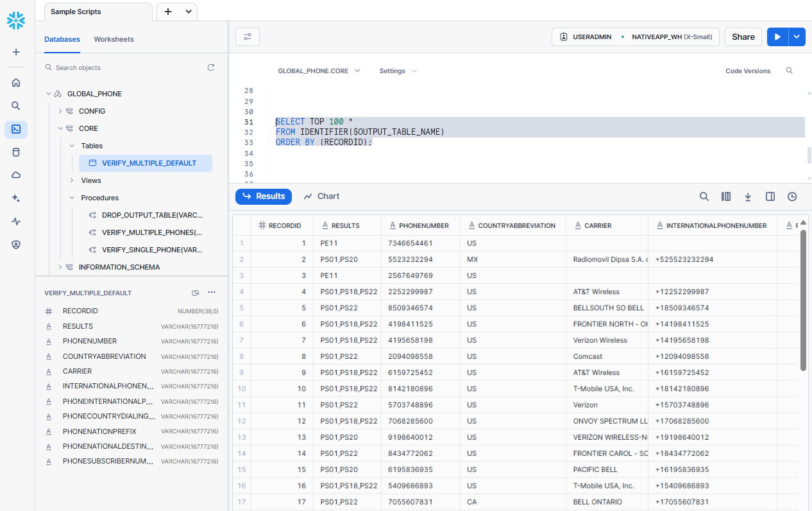812x511 pixels.
Task: Preview the VERIFY_MULTIPLE_DEFAULT table data icon
Action: pyautogui.click(x=196, y=293)
